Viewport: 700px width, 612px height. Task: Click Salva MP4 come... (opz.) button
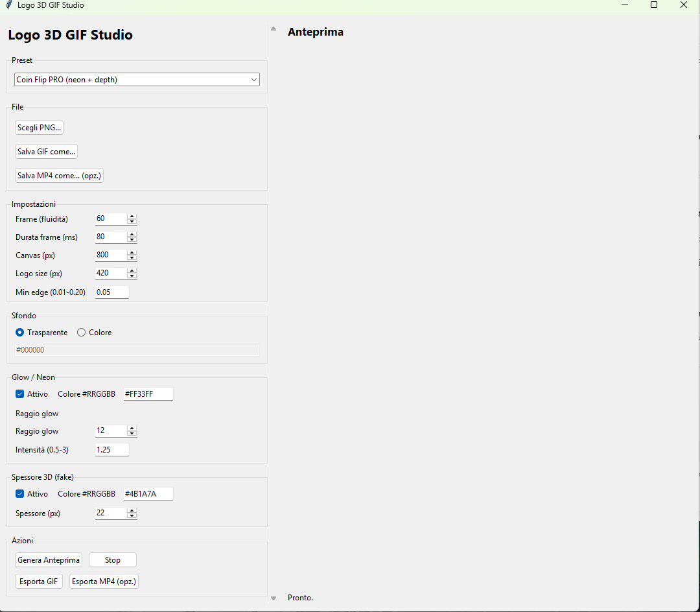tap(59, 176)
